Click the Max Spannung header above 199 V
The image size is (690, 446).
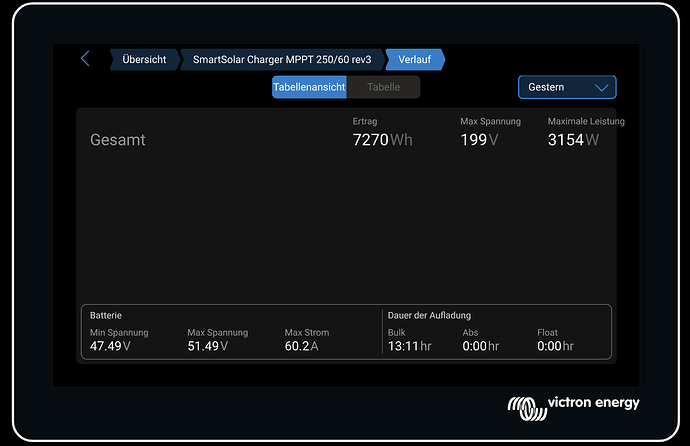tap(491, 121)
